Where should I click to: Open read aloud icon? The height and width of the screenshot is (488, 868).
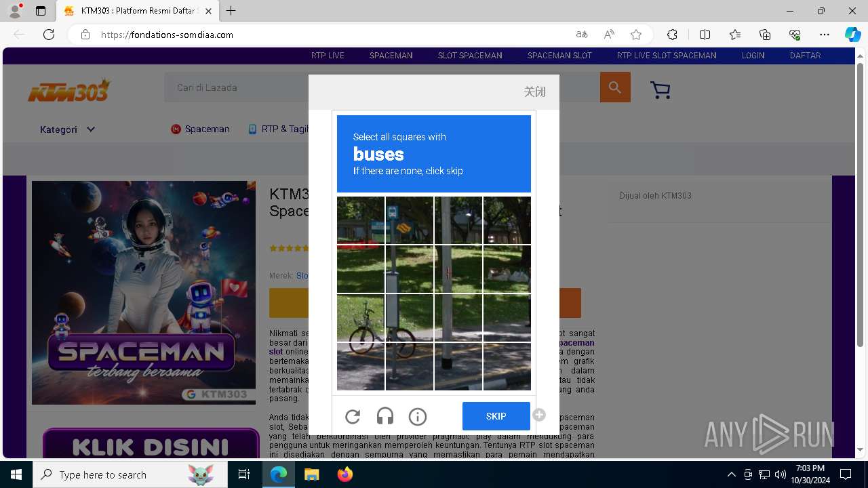point(609,35)
